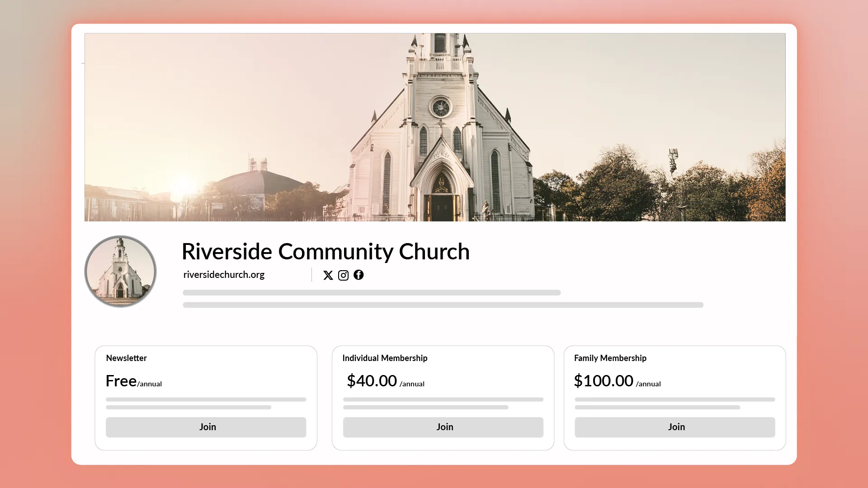The width and height of the screenshot is (868, 488).
Task: Click the church banner image
Action: [x=434, y=127]
